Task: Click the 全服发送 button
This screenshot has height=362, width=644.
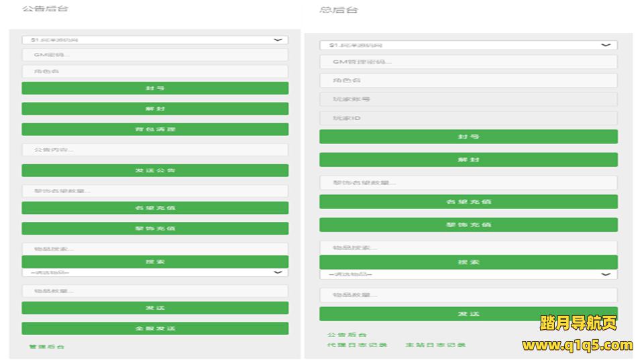Action: (155, 328)
